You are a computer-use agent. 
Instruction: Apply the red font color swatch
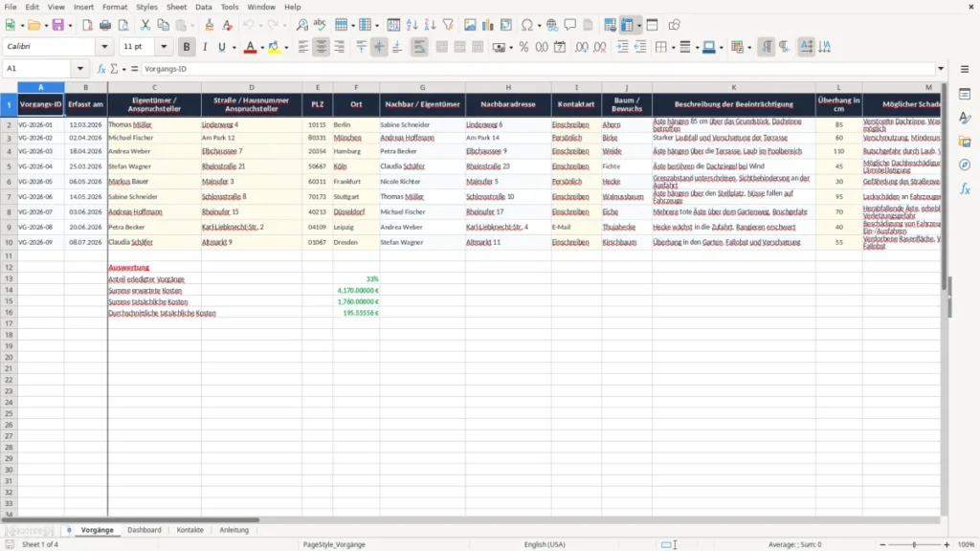click(250, 47)
